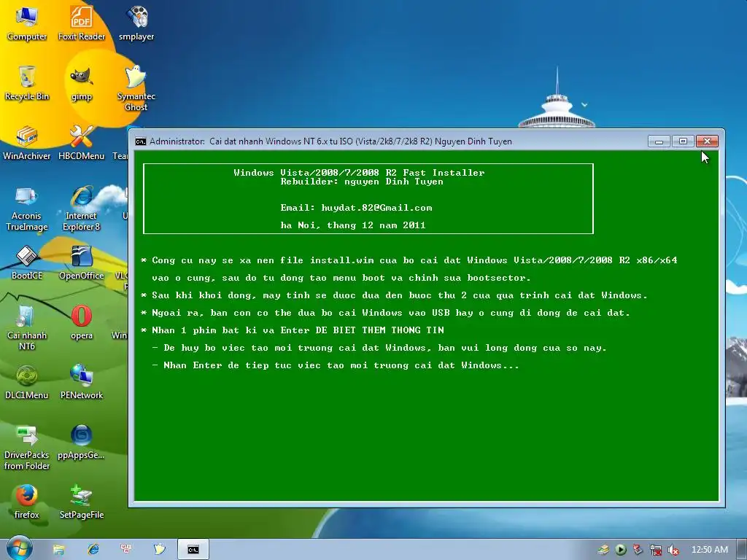Click the DLC1Menu desktop icon
This screenshot has height=560, width=747.
tap(27, 382)
